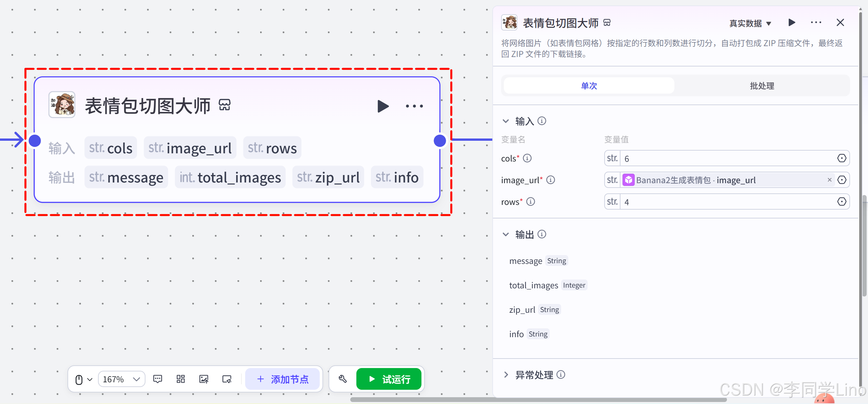This screenshot has height=404, width=868.
Task: Click the wrench debug icon
Action: pyautogui.click(x=342, y=379)
